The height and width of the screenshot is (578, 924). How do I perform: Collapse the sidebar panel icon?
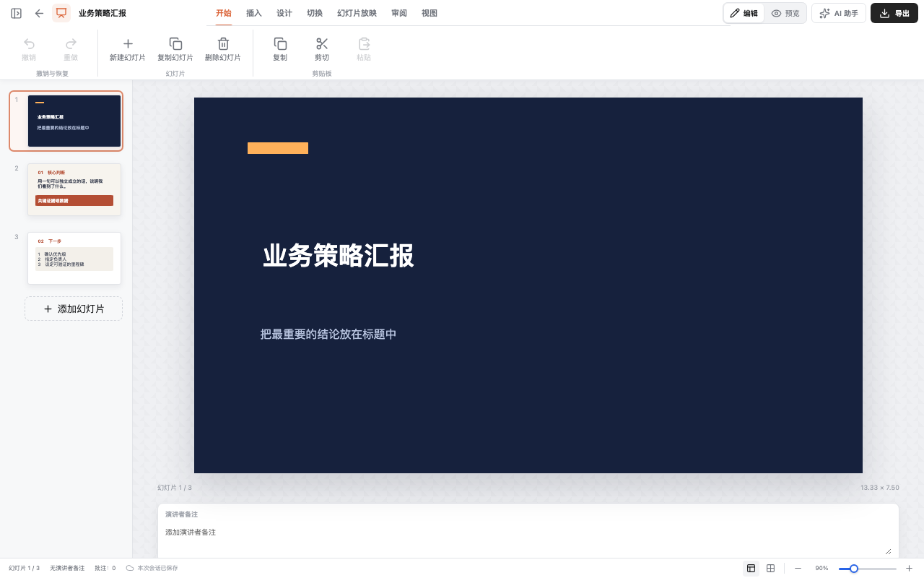(x=16, y=13)
